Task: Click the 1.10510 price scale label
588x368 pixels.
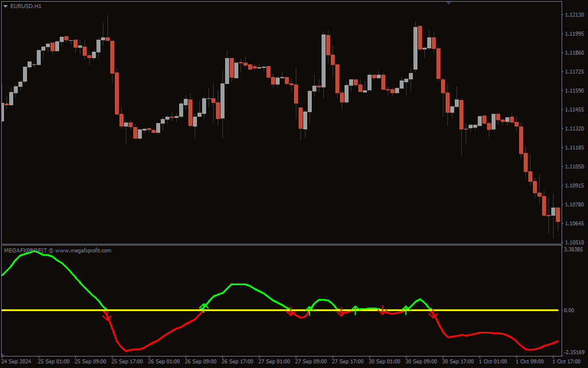Action: pos(573,242)
